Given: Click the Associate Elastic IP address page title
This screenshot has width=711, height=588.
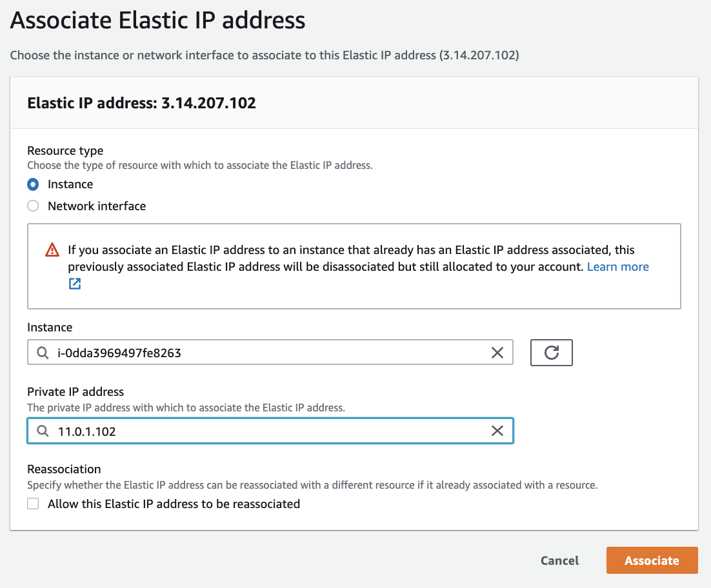Looking at the screenshot, I should coord(157,21).
